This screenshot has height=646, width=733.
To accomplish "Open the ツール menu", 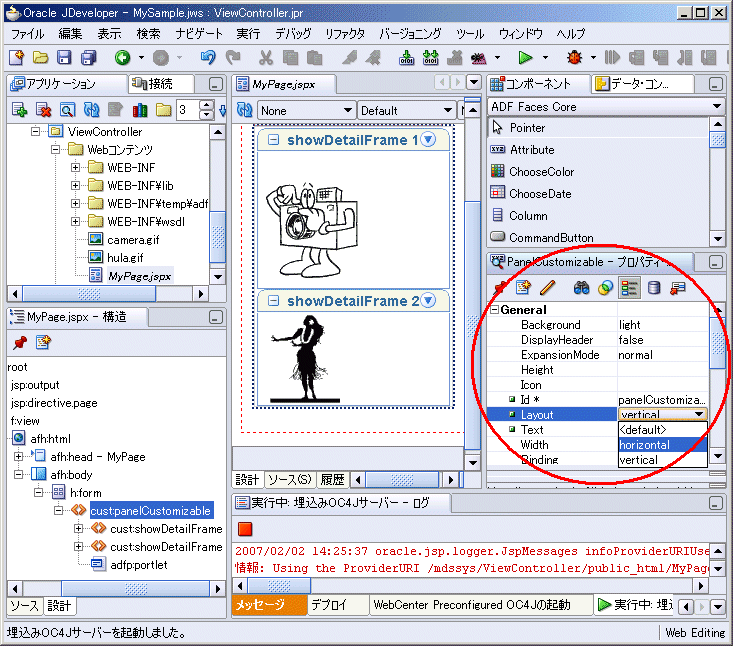I will (470, 34).
